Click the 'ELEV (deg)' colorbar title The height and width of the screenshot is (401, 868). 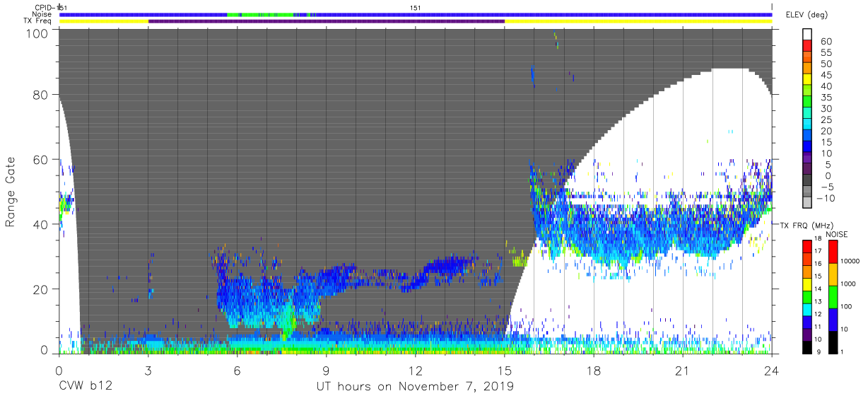pyautogui.click(x=807, y=14)
